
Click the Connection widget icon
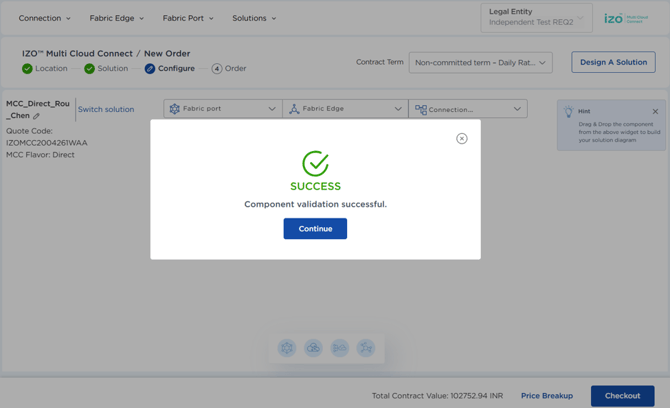click(x=421, y=110)
